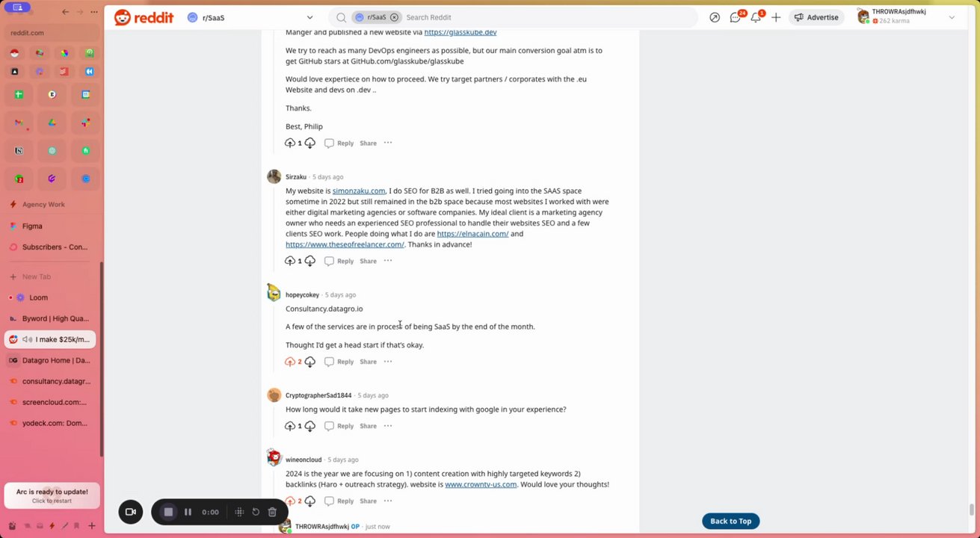The width and height of the screenshot is (980, 538).
Task: Downvote Philip's comment
Action: (309, 143)
